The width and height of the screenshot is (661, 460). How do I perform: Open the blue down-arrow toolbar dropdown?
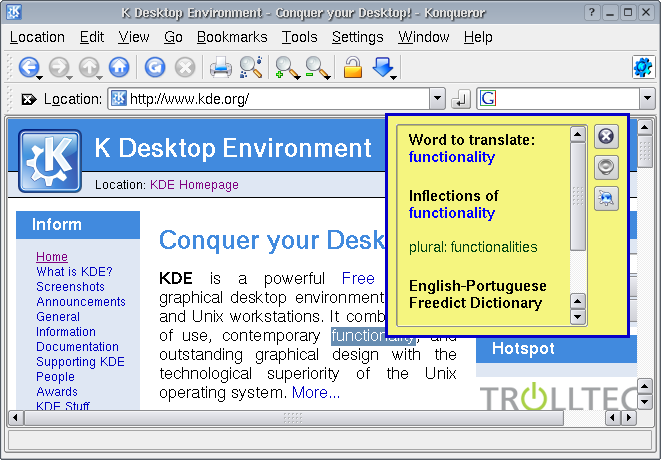pos(384,68)
